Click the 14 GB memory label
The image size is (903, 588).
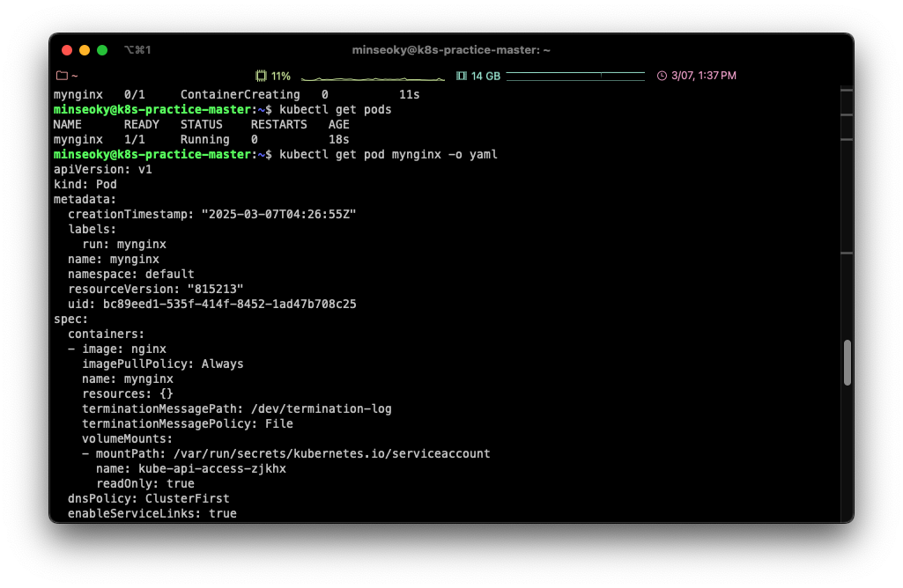click(x=485, y=76)
